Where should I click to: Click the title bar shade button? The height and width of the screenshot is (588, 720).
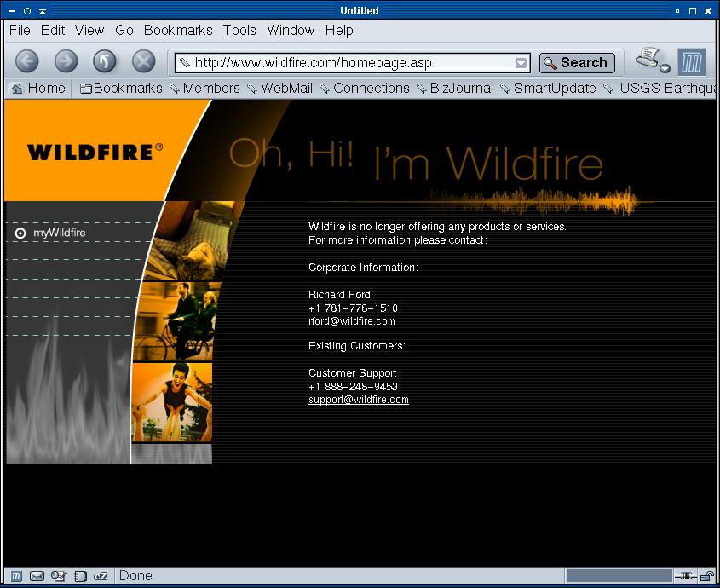coord(43,11)
